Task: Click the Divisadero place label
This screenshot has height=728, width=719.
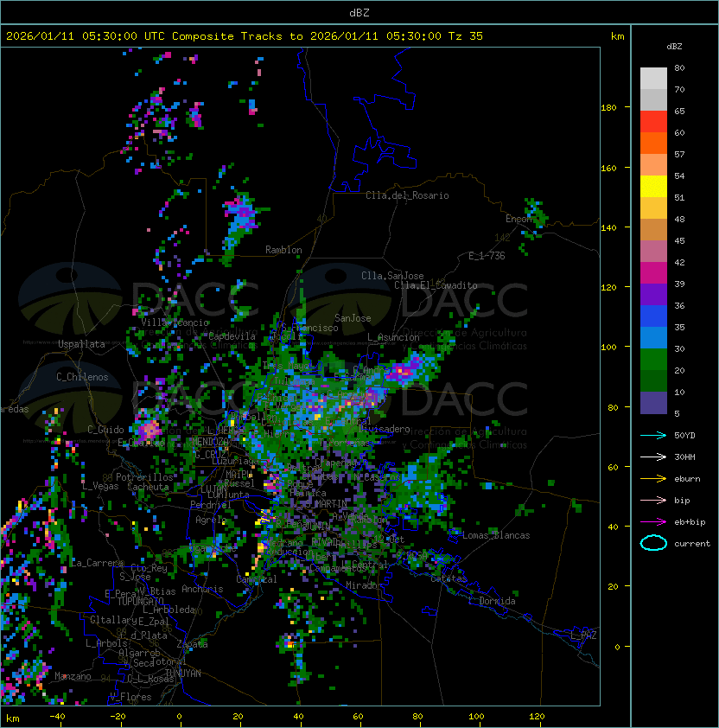Action: [x=385, y=429]
